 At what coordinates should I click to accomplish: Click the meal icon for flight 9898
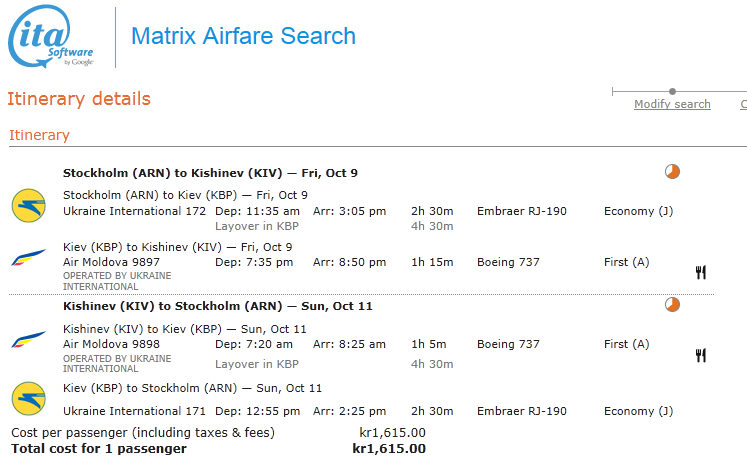(701, 354)
